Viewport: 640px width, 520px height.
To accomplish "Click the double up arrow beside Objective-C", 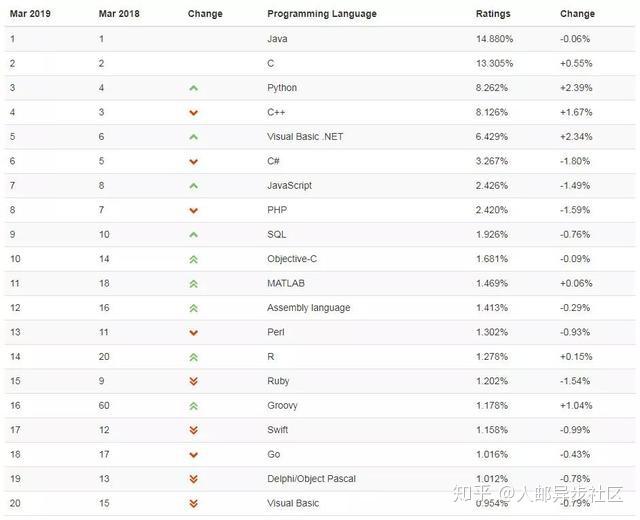I will point(193,259).
